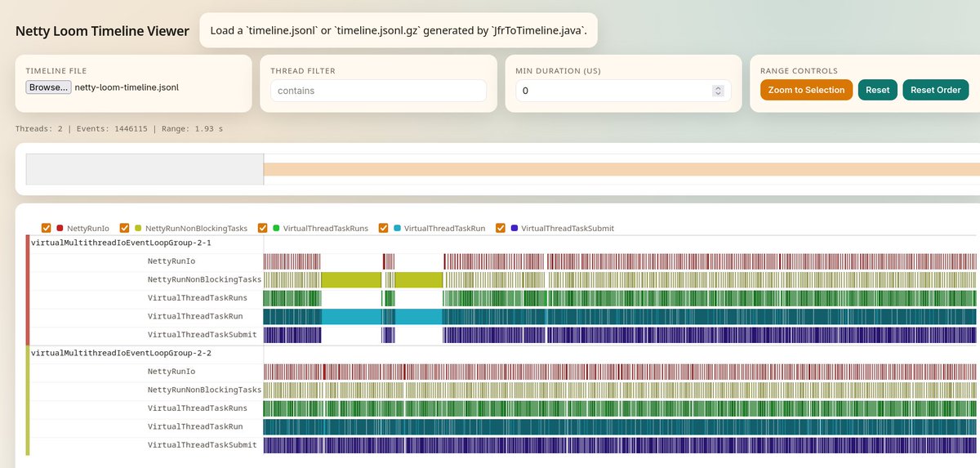Click NettyRunIo row label under thread 2-1
The image size is (980, 468).
(171, 261)
